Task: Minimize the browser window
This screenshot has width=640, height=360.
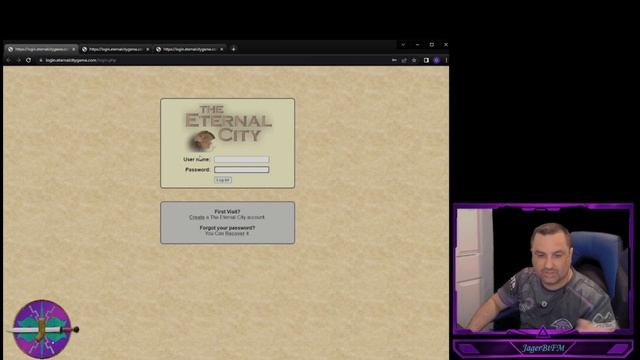Action: coord(417,44)
